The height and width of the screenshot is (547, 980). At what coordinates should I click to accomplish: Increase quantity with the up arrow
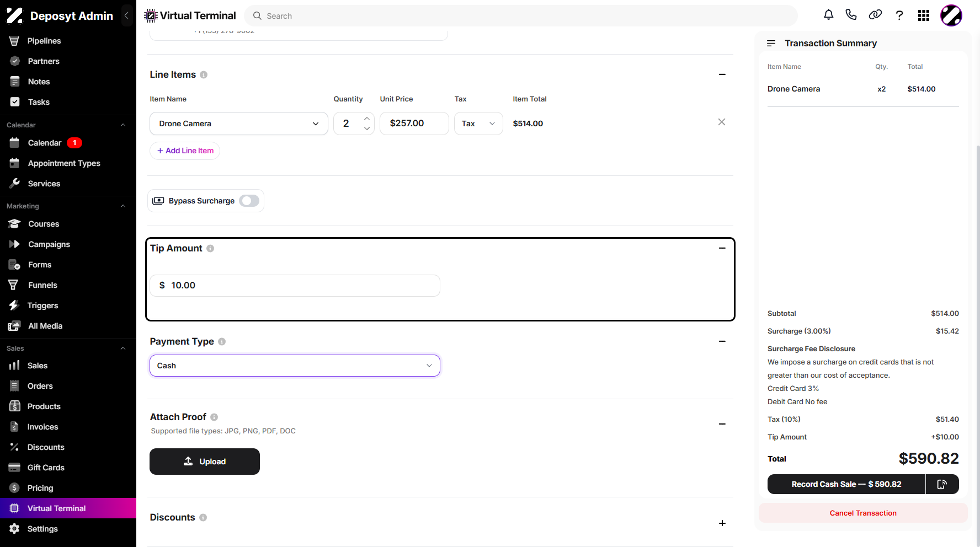(x=367, y=119)
